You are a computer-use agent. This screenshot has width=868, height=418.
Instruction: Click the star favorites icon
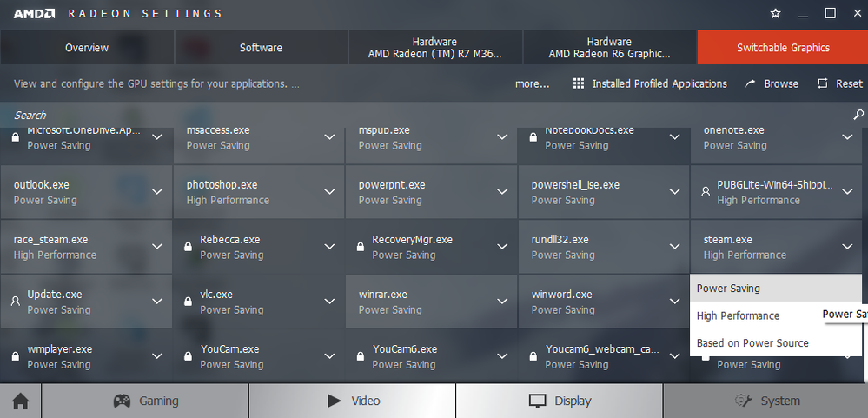tap(776, 13)
